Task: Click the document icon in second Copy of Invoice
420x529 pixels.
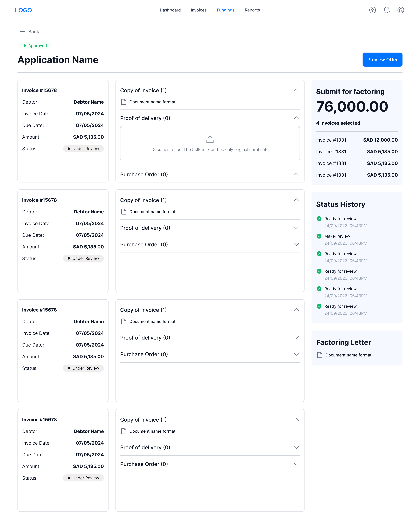Action: [x=124, y=212]
